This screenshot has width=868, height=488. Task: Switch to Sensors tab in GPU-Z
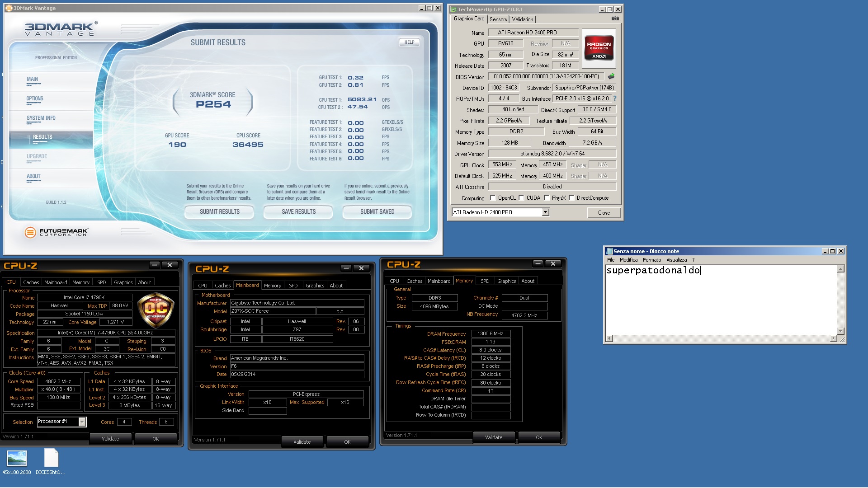click(498, 19)
